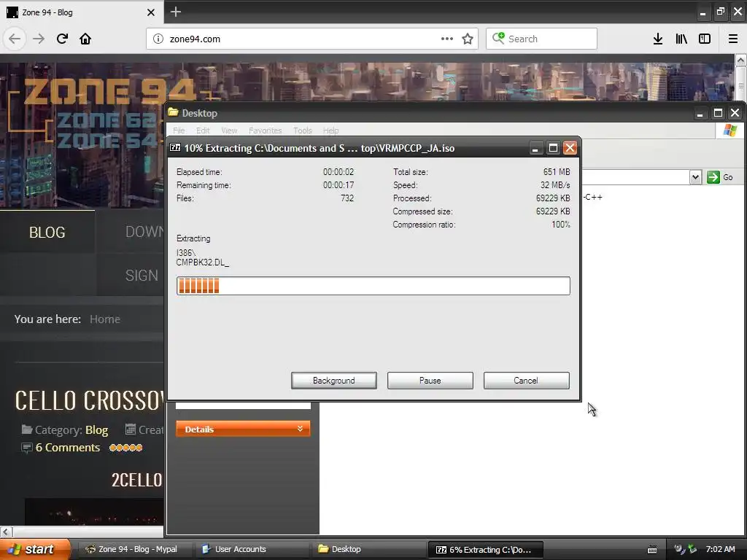Click the browser Forward arrow
This screenshot has height=560, width=747.
click(x=39, y=39)
